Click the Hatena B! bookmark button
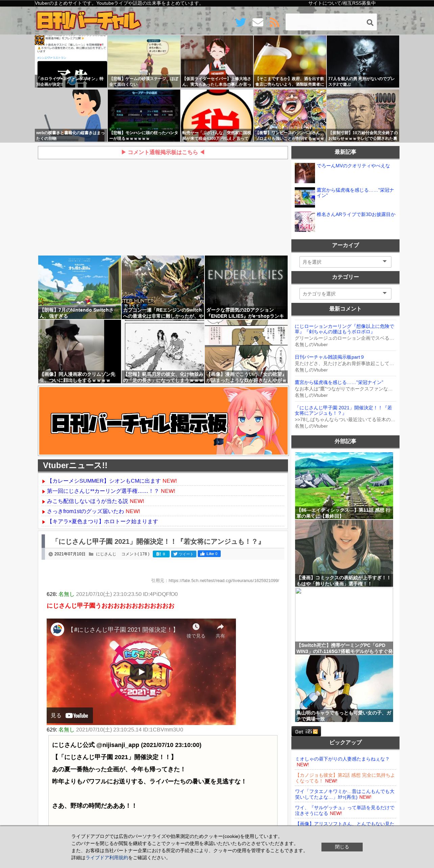434x868 pixels. tap(161, 554)
